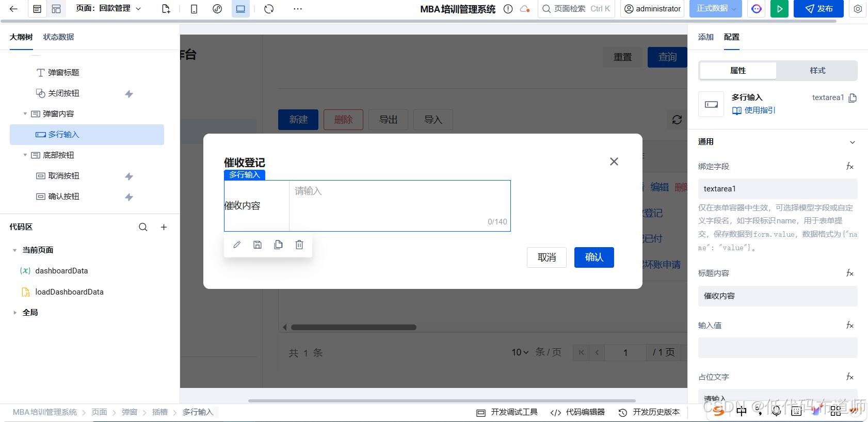Copy the textarea1 component ID icon
Image resolution: width=868 pixels, height=422 pixels.
click(x=853, y=98)
